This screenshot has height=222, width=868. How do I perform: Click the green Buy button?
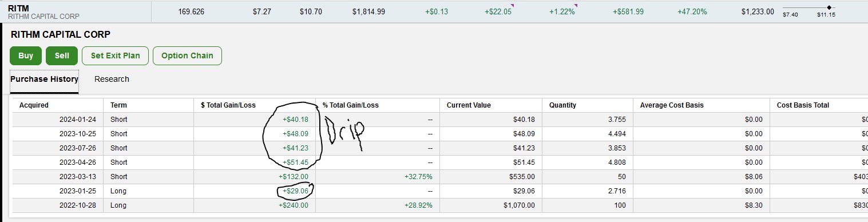click(x=26, y=55)
